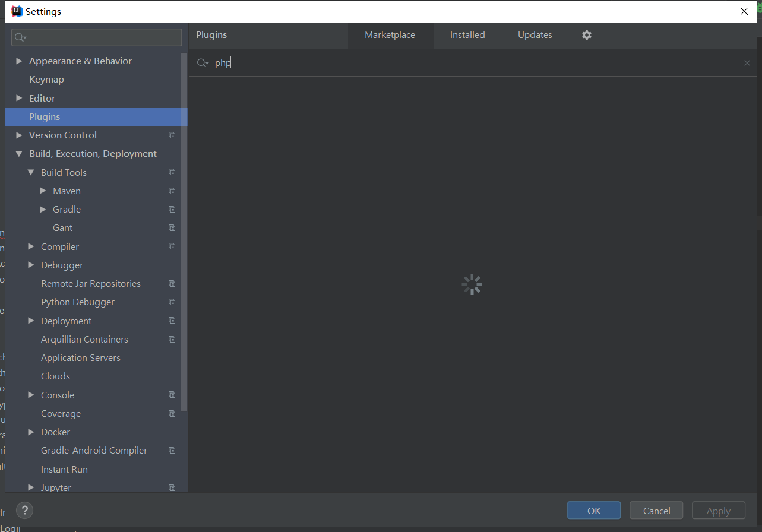Expand the Gradle node
The height and width of the screenshot is (532, 762).
click(x=43, y=210)
